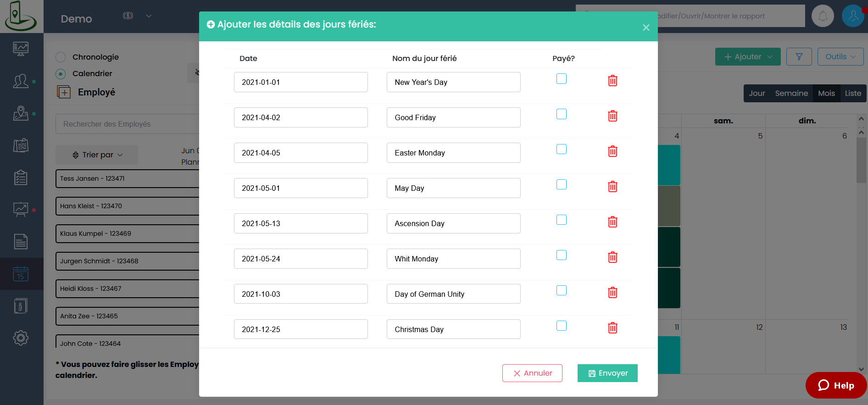Switch to the Liste view tab
The height and width of the screenshot is (405, 868).
(852, 94)
